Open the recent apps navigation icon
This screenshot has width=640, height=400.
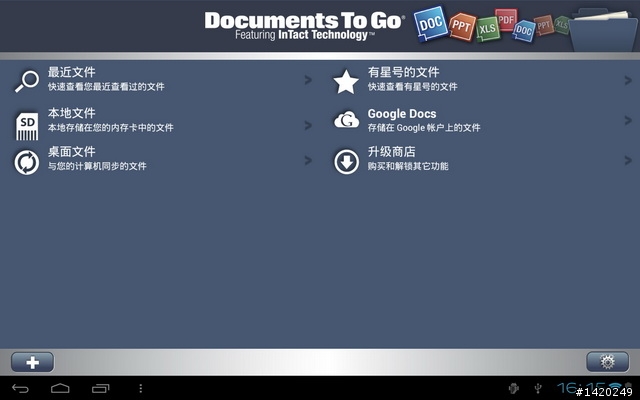(x=100, y=389)
